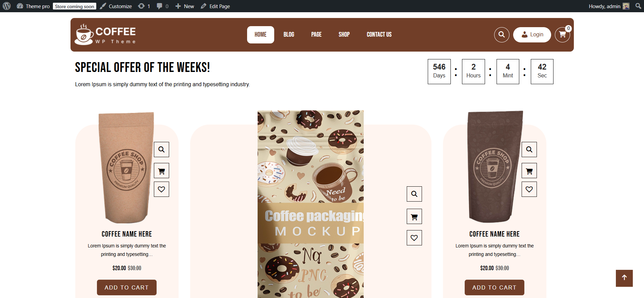644x298 pixels.
Task: Wishlist the dark brown coffee bag
Action: (529, 189)
